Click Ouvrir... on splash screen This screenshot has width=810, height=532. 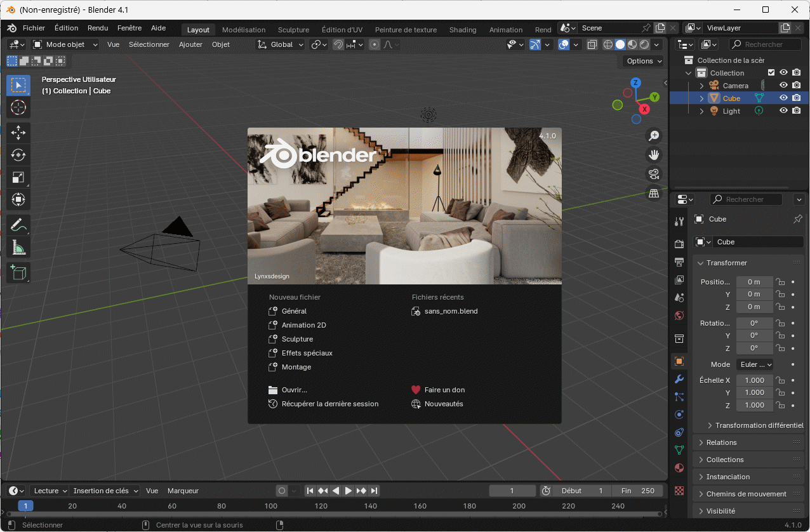[294, 390]
